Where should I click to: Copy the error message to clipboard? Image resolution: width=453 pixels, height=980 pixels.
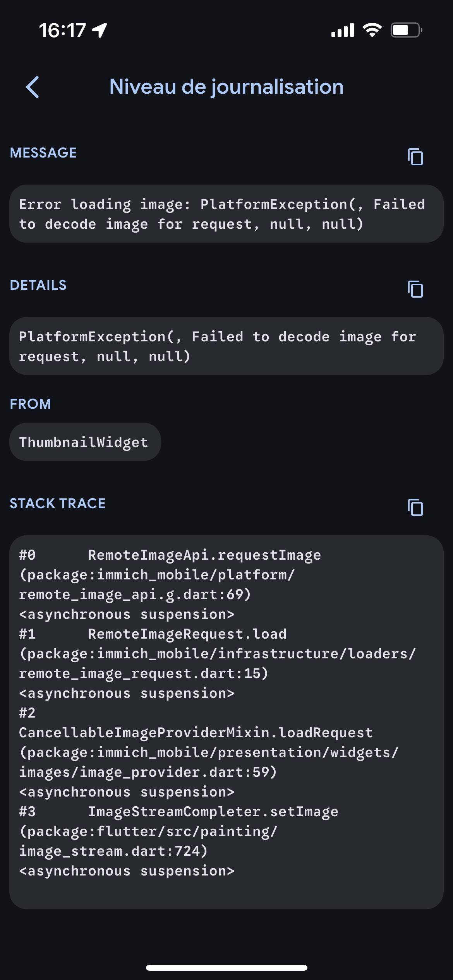coord(415,157)
